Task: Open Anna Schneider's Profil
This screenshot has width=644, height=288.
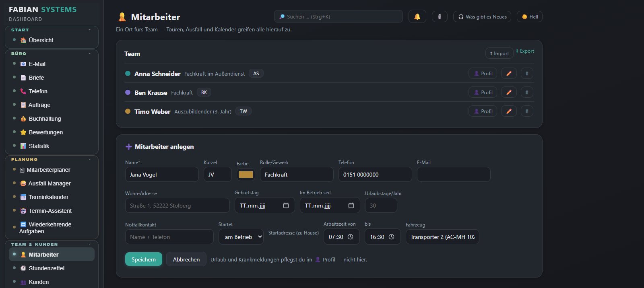Action: click(483, 74)
